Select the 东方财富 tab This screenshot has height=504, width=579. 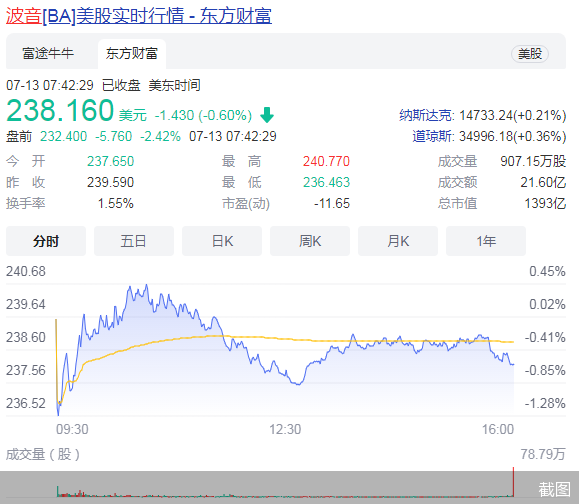pyautogui.click(x=132, y=54)
